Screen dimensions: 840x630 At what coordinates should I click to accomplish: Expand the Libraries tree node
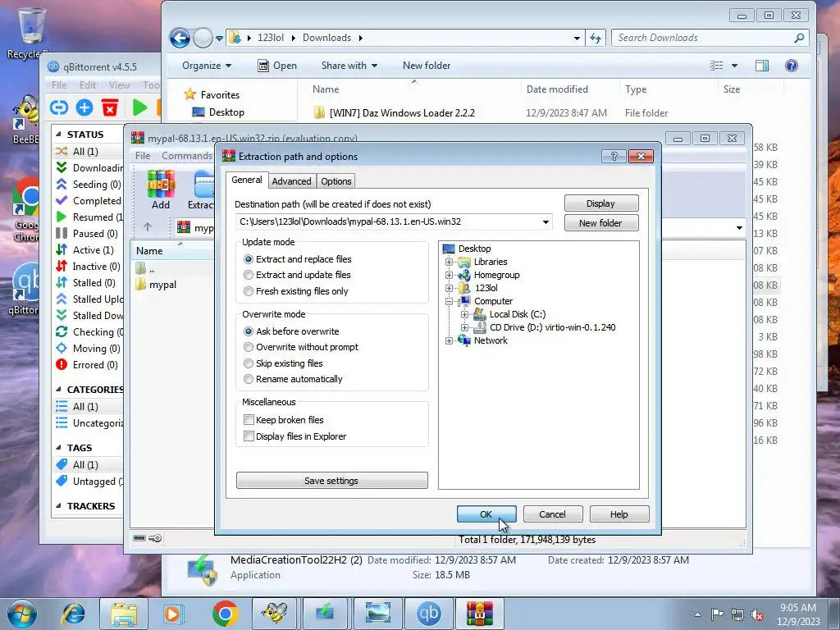coord(449,262)
